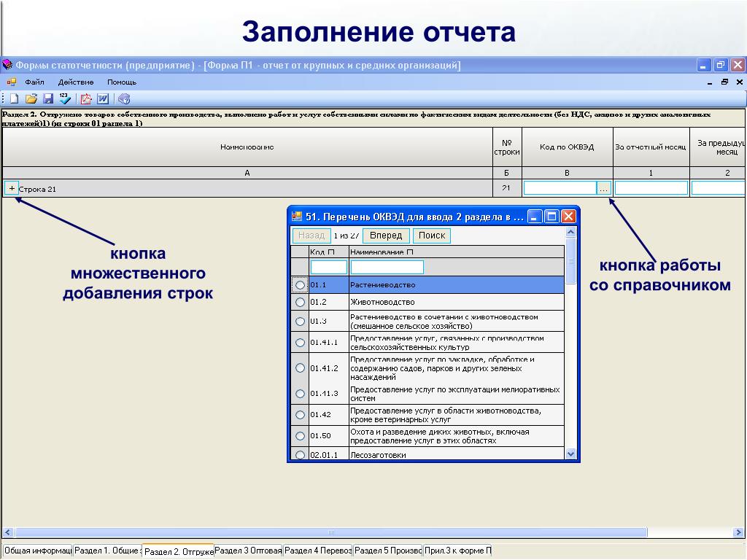Viewport: 747px width, 560px height.
Task: Restore the inner form window in the menu bar
Action: click(x=724, y=82)
